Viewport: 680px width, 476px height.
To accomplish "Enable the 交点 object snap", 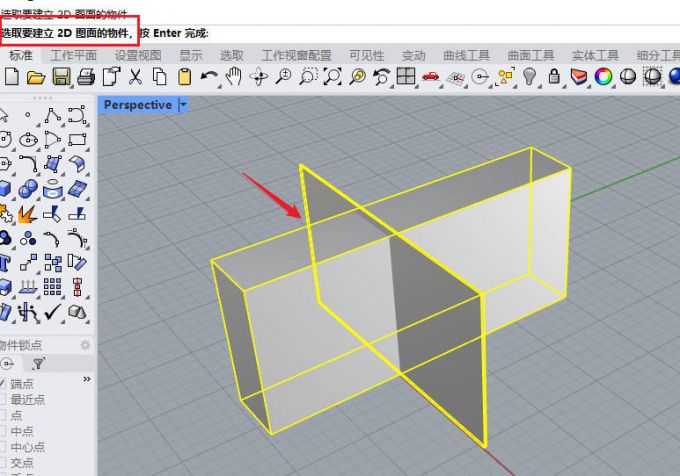I will click(2, 463).
